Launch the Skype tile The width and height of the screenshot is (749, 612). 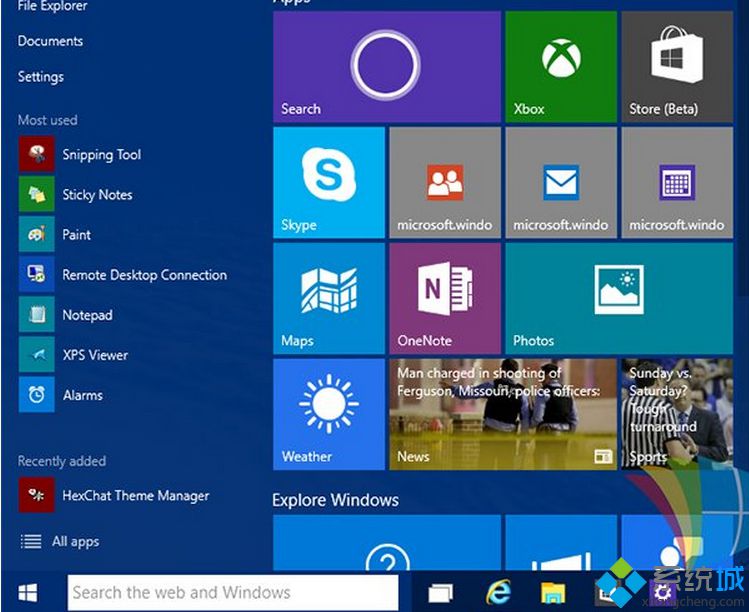(x=329, y=183)
